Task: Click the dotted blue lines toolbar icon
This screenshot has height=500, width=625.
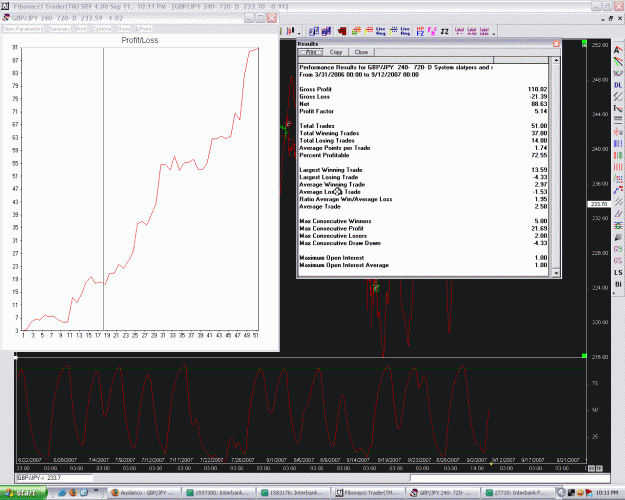Action: (x=393, y=31)
